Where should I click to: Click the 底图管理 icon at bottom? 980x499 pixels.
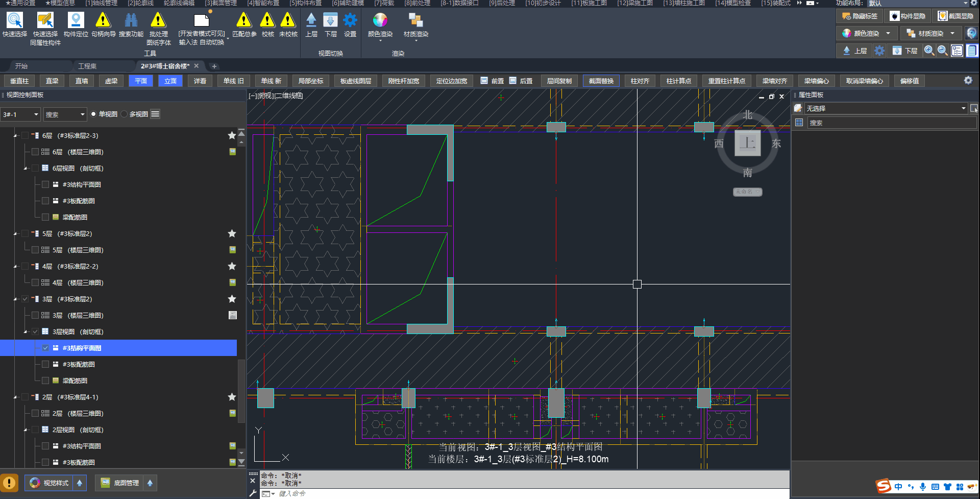[x=106, y=483]
